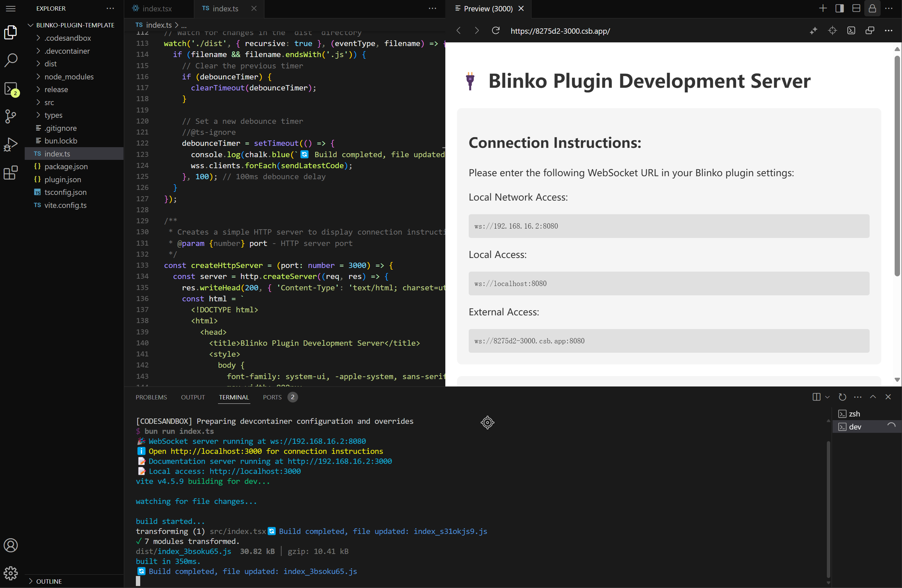Go back in the preview browser
This screenshot has width=902, height=588.
459,31
